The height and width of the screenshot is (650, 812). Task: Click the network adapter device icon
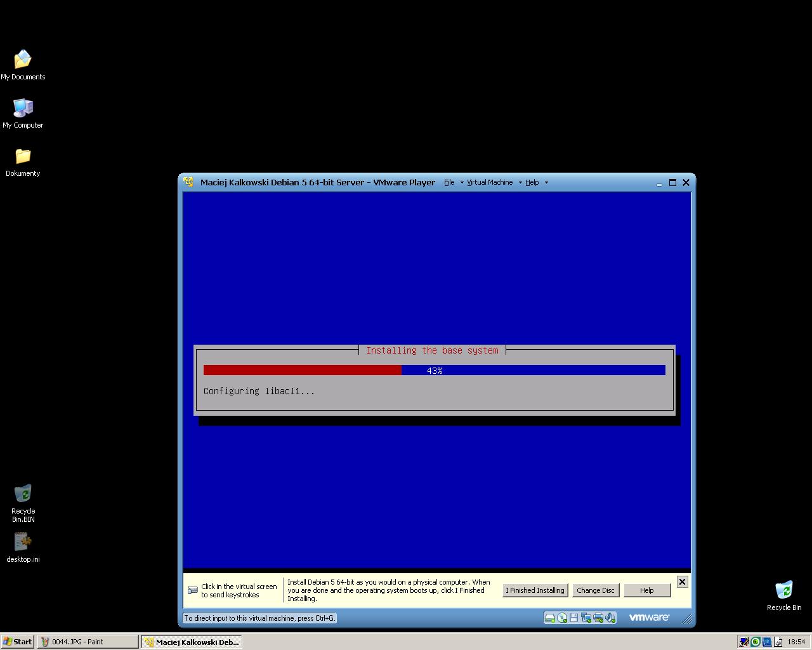pos(586,618)
